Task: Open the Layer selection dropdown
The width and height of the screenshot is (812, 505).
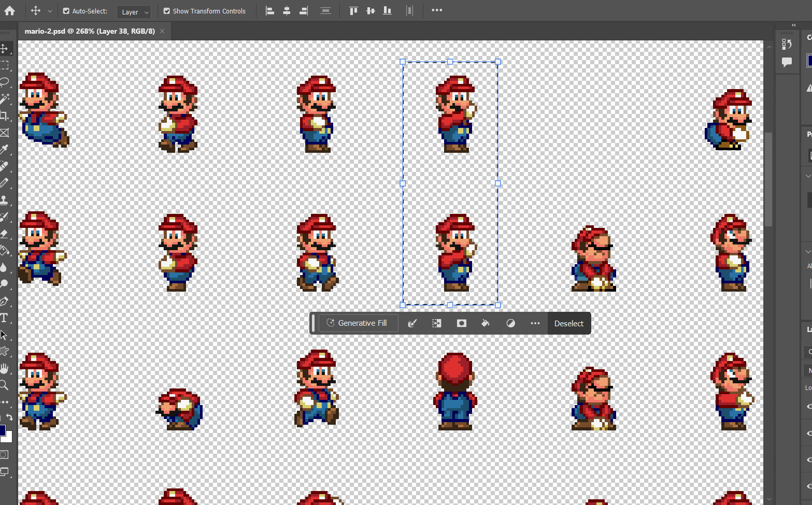Action: (134, 11)
